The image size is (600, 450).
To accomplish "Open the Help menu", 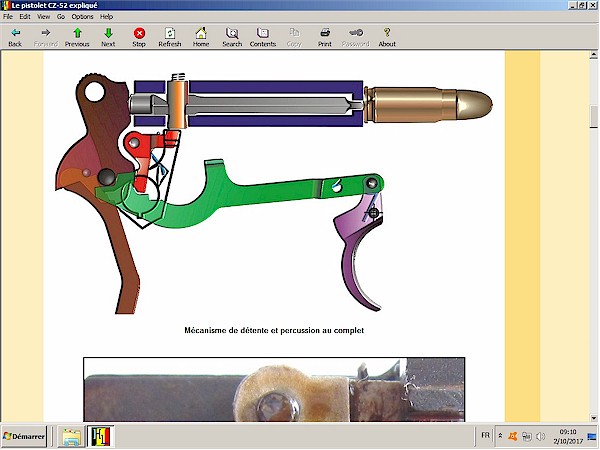I will click(106, 16).
